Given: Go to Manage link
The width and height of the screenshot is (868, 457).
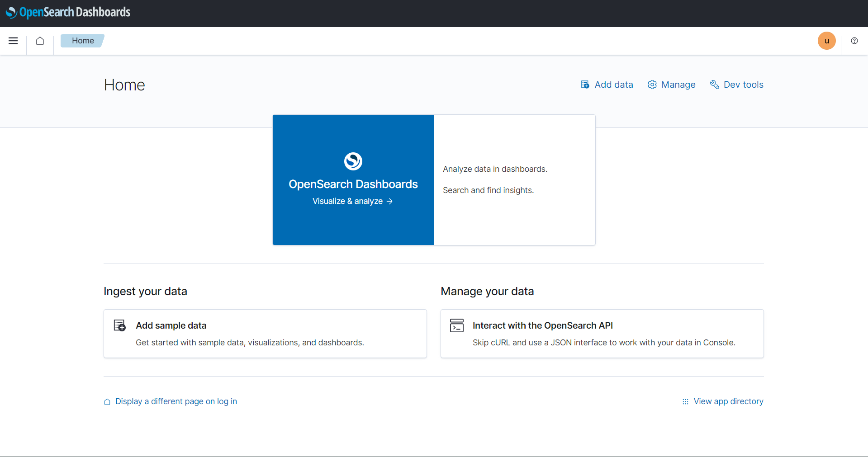Looking at the screenshot, I should [x=678, y=85].
